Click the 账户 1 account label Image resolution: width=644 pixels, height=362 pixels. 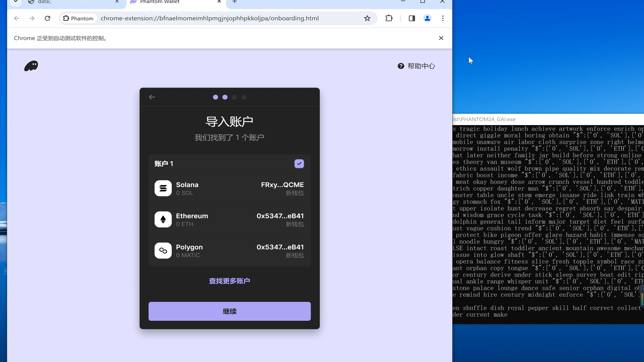point(164,164)
